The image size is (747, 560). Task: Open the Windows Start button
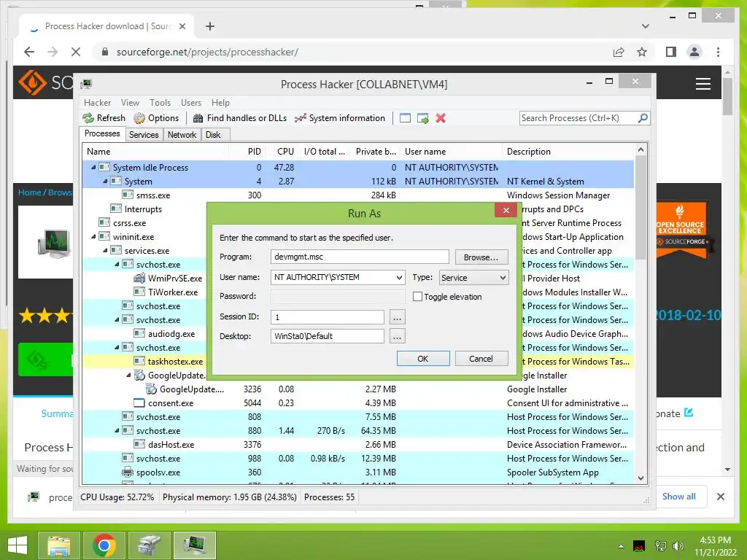(x=18, y=545)
